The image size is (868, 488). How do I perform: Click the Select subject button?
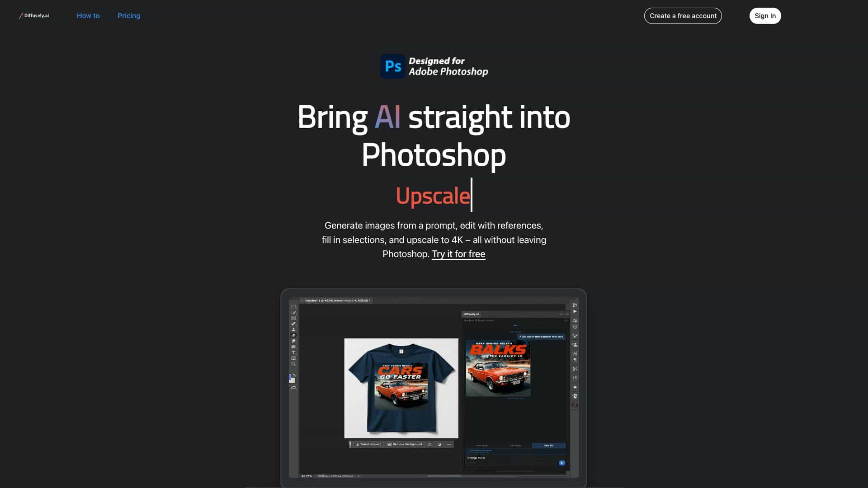368,444
